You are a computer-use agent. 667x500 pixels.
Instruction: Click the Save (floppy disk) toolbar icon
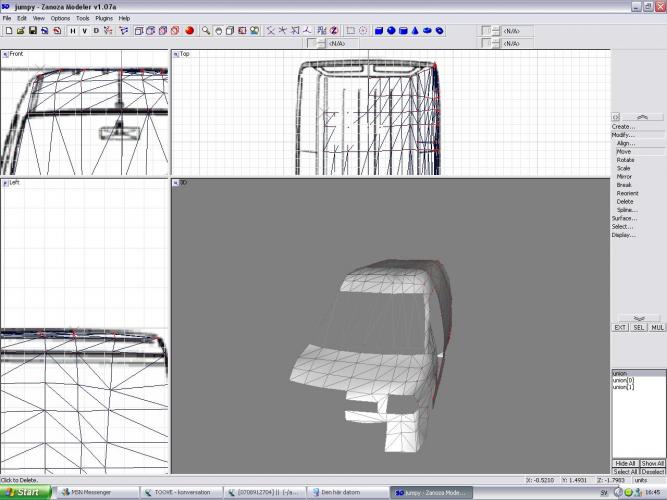click(32, 30)
